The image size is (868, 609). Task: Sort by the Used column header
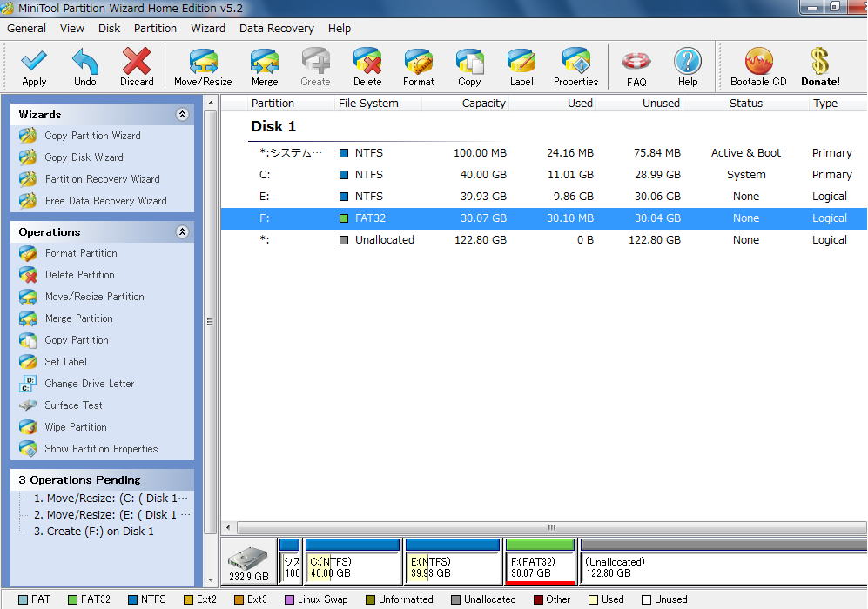coord(553,104)
